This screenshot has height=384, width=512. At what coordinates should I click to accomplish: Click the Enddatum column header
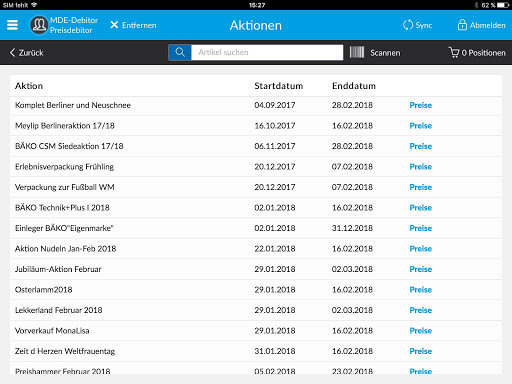(x=354, y=86)
